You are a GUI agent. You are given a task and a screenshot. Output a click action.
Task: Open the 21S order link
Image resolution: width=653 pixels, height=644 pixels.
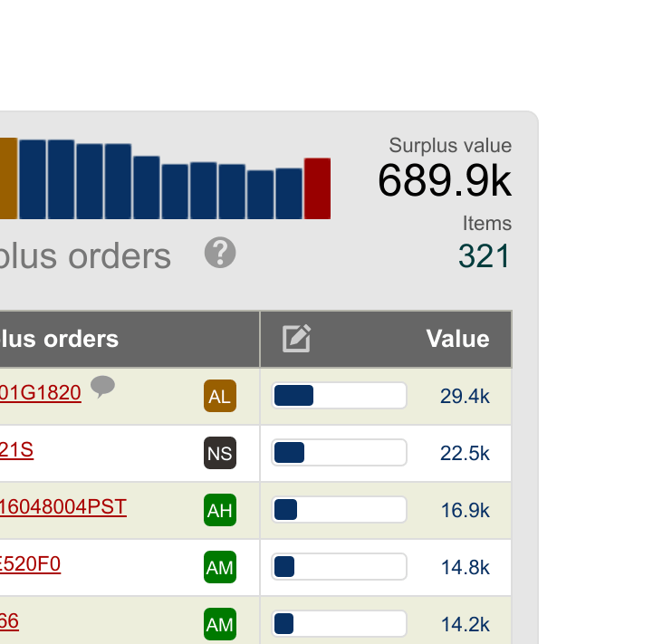[16, 450]
